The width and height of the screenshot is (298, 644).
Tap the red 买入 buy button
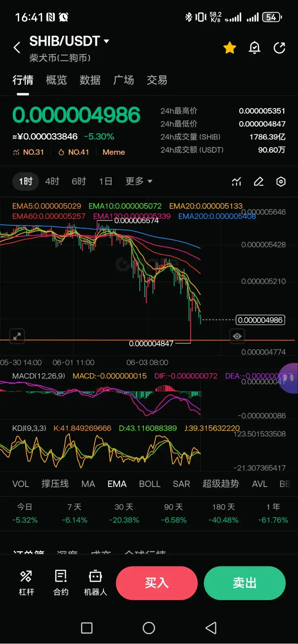[x=157, y=583]
